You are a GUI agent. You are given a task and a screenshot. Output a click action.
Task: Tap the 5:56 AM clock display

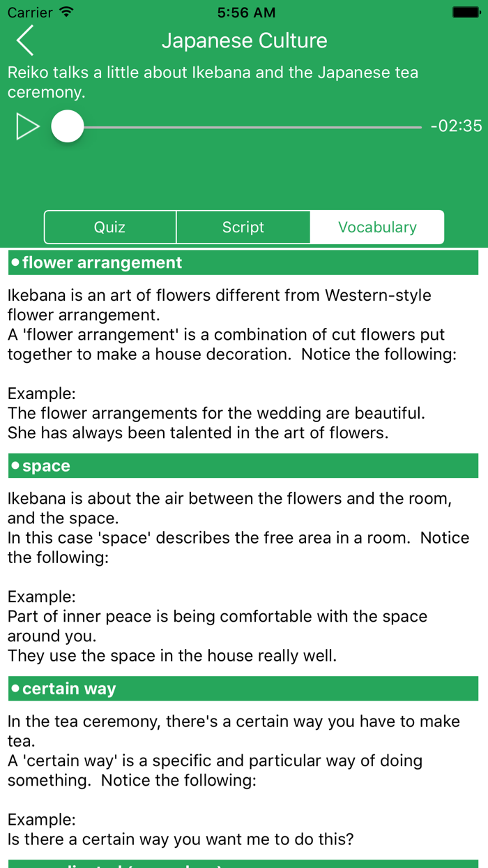(x=245, y=12)
